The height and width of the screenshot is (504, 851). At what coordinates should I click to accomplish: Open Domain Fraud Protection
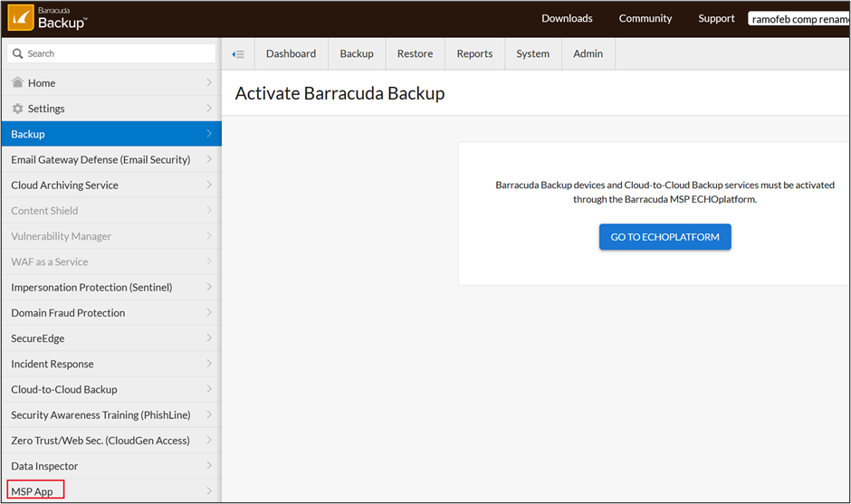(x=111, y=312)
